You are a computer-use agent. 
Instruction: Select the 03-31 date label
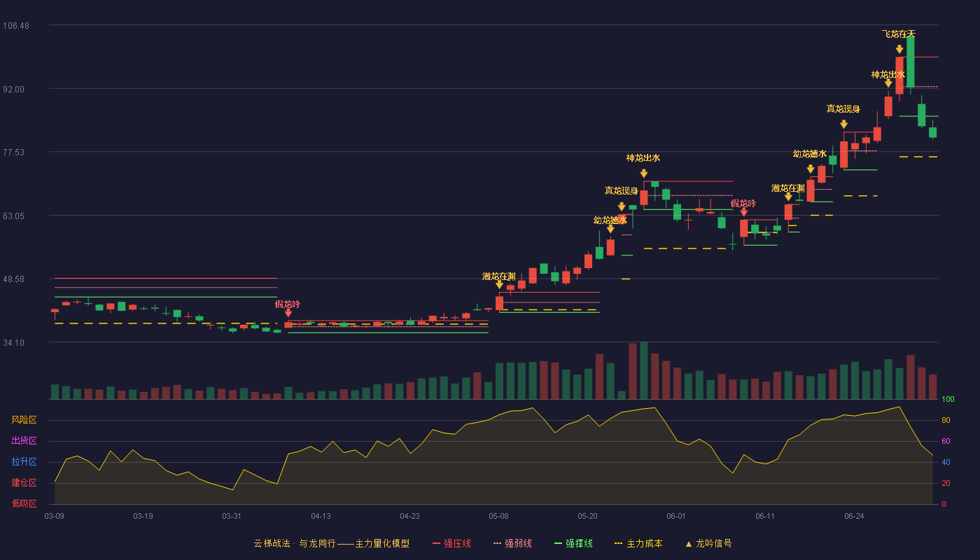click(x=232, y=516)
